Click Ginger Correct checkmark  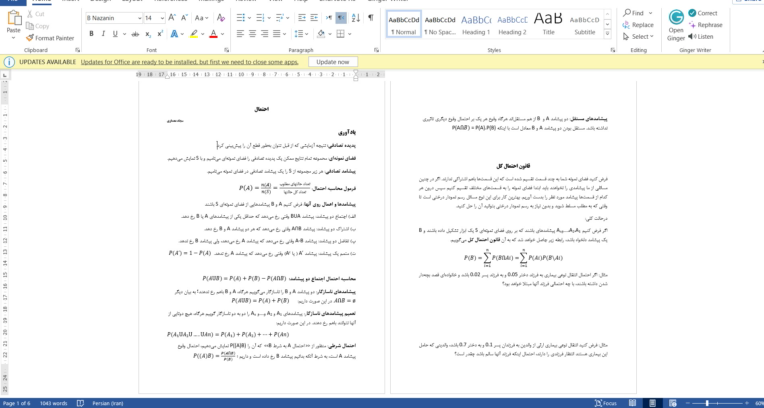pos(703,13)
